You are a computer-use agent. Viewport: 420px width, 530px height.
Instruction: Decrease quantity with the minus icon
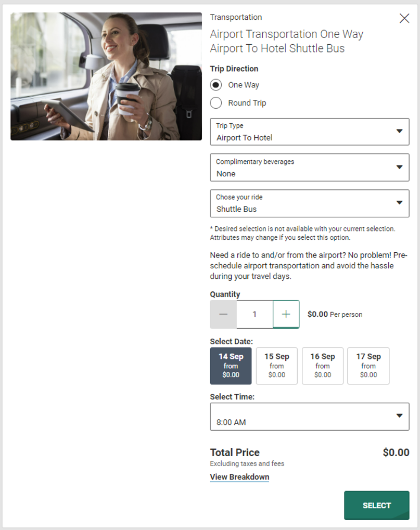(223, 314)
